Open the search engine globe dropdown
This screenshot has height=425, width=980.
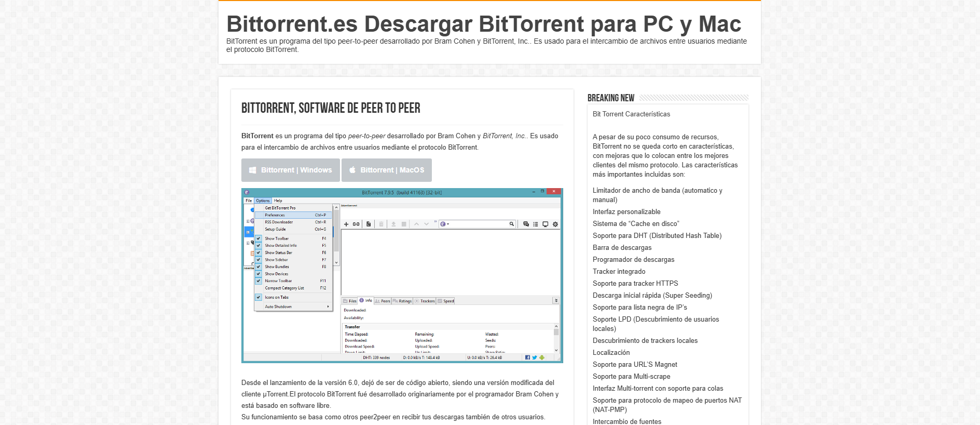coord(445,224)
